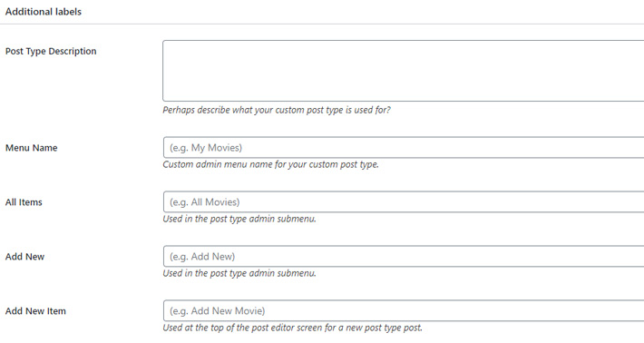
Task: Click the 'Post Type Description' label
Action: 51,52
